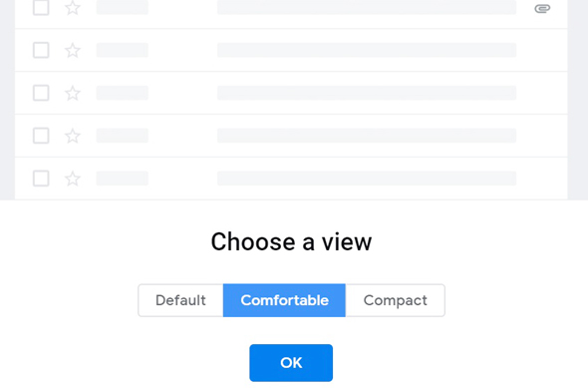The image size is (588, 388).
Task: Tick the checkbox in the third row
Action: (x=41, y=93)
